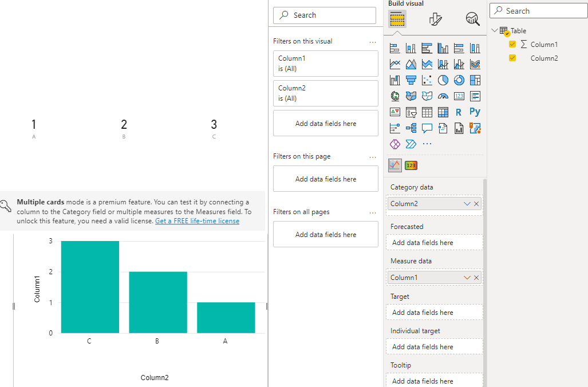This screenshot has height=387, width=588.
Task: Select the 100% stacked column chart visual
Action: (475, 48)
